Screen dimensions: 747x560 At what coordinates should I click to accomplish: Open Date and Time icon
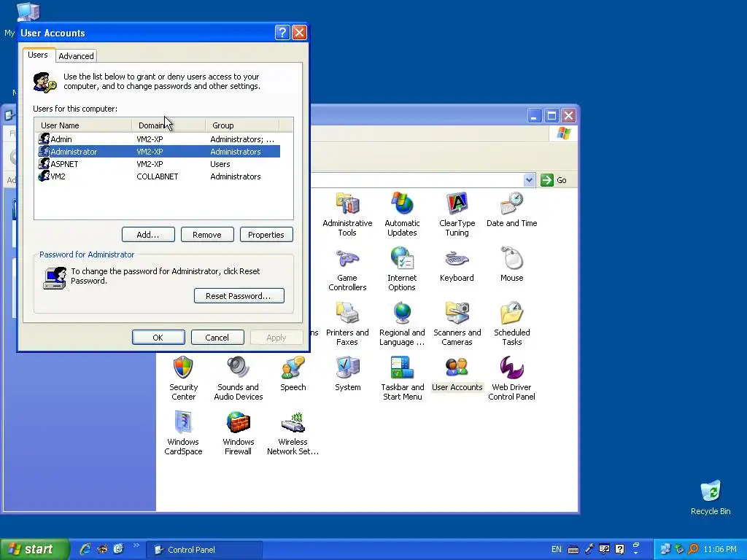click(x=511, y=210)
